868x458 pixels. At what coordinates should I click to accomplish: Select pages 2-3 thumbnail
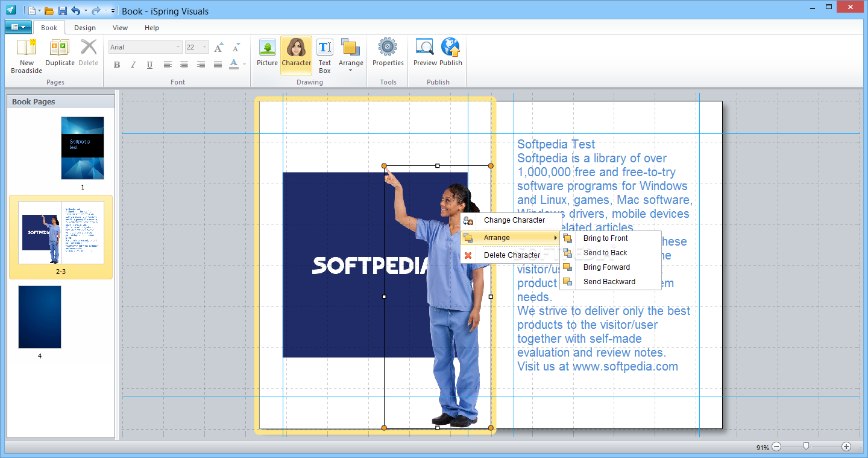point(61,232)
